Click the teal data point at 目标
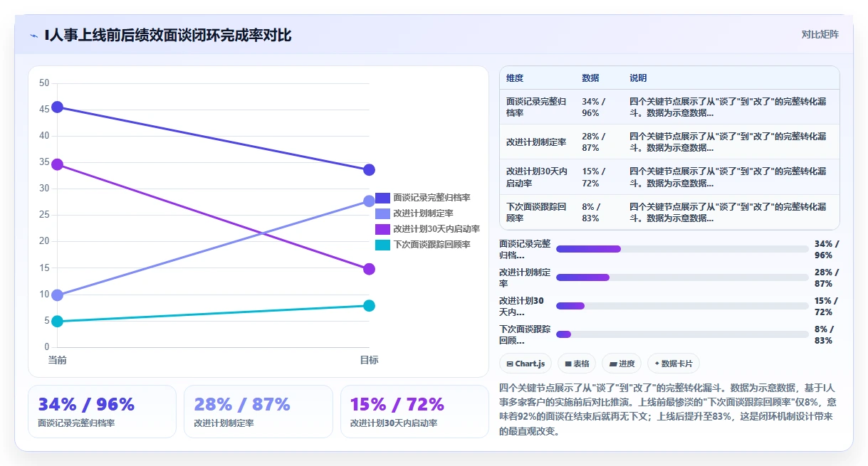The image size is (868, 466). click(369, 306)
